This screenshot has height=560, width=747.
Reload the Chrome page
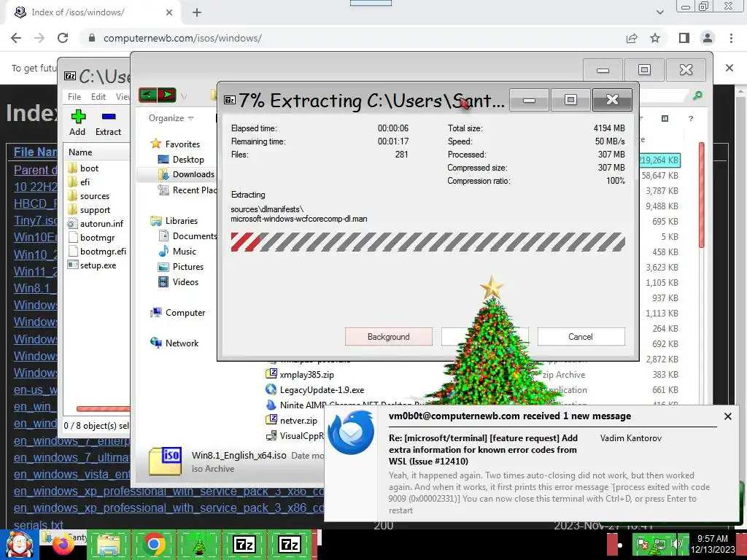coord(63,38)
